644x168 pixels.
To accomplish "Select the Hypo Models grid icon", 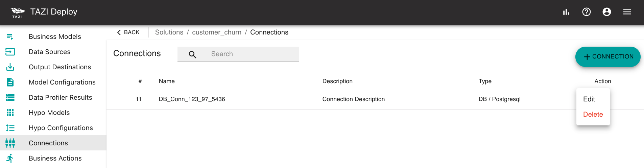I will click(10, 113).
